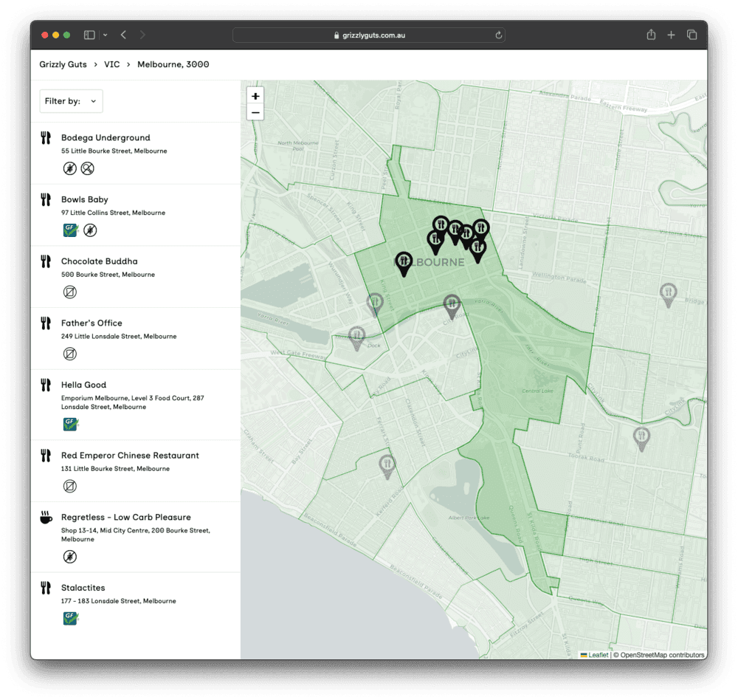Image resolution: width=738 pixels, height=700 pixels.
Task: Click the browser back arrow
Action: tap(123, 35)
